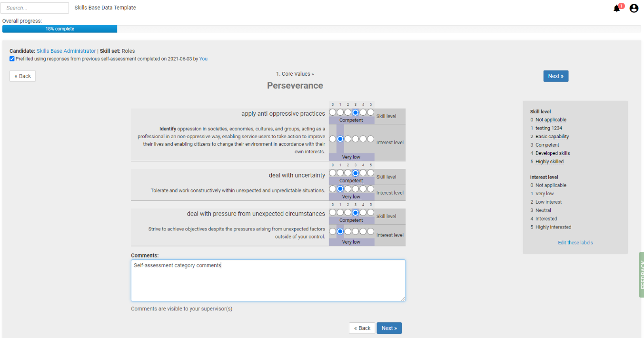Set anti-oppressive practices skill level to 5
Screen dimensions: 644x338
[x=370, y=112]
